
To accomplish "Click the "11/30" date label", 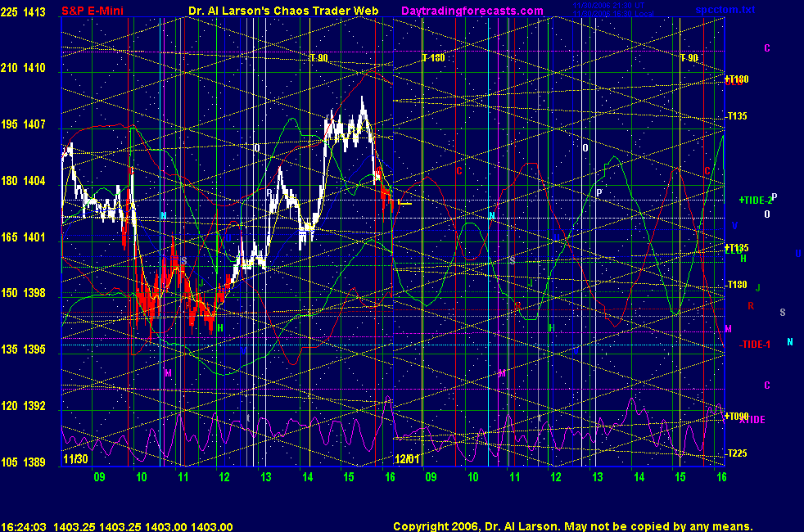I will coord(75,458).
